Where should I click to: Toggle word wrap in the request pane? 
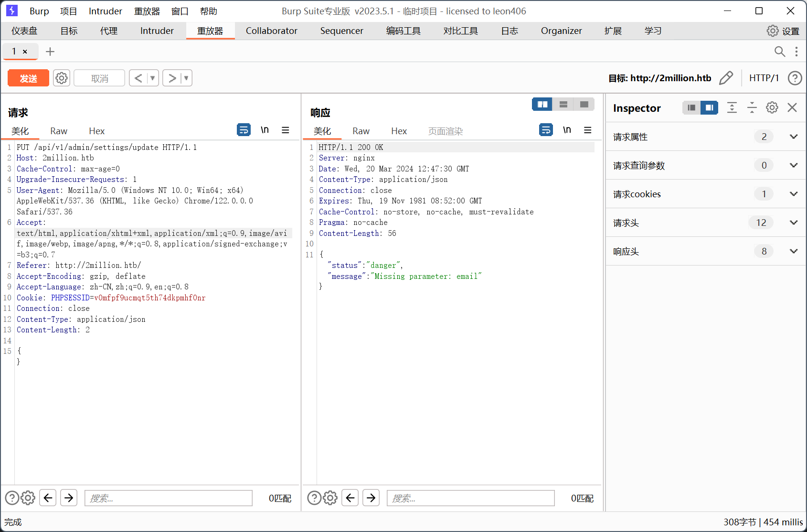[244, 130]
